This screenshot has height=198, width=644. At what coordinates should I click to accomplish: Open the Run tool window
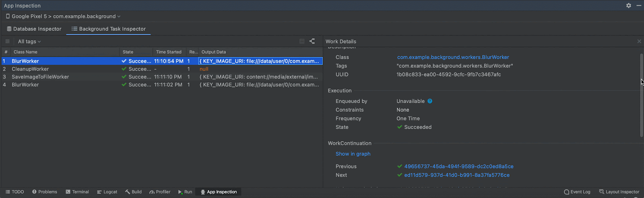click(185, 192)
